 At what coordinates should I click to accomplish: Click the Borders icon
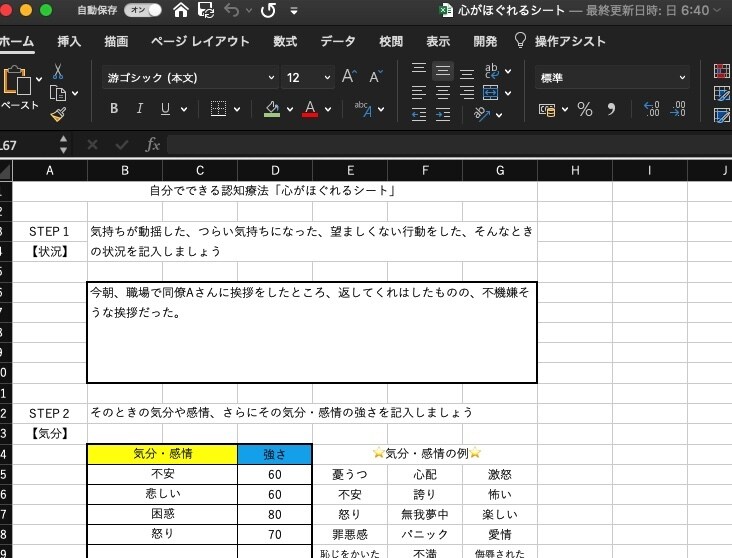(218, 108)
